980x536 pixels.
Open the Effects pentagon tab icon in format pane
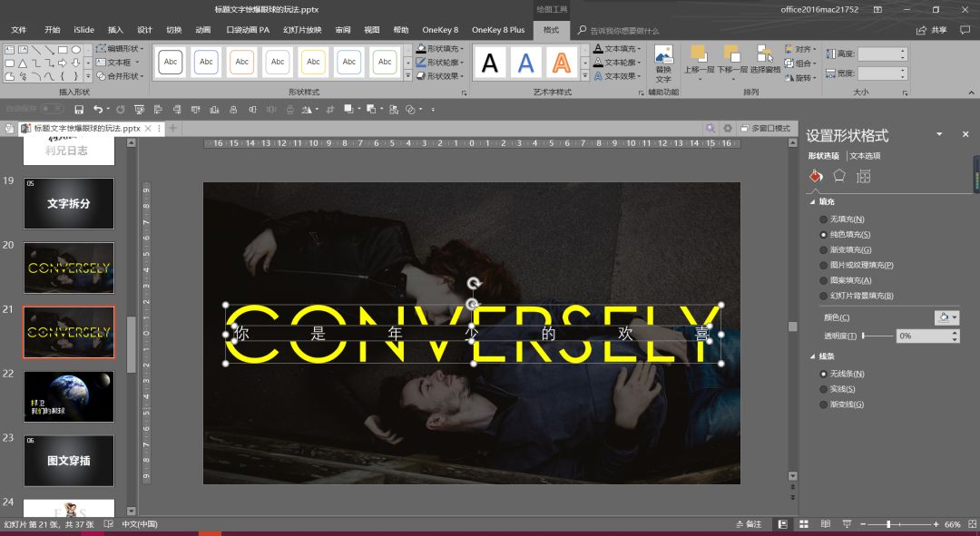pyautogui.click(x=839, y=176)
